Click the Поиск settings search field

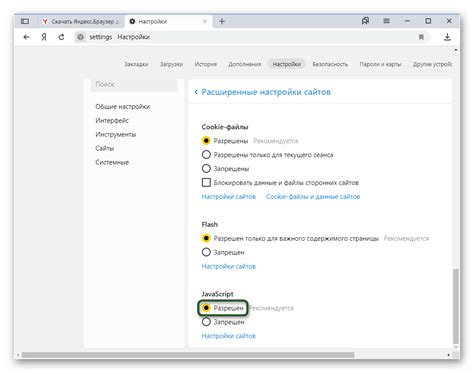click(134, 85)
